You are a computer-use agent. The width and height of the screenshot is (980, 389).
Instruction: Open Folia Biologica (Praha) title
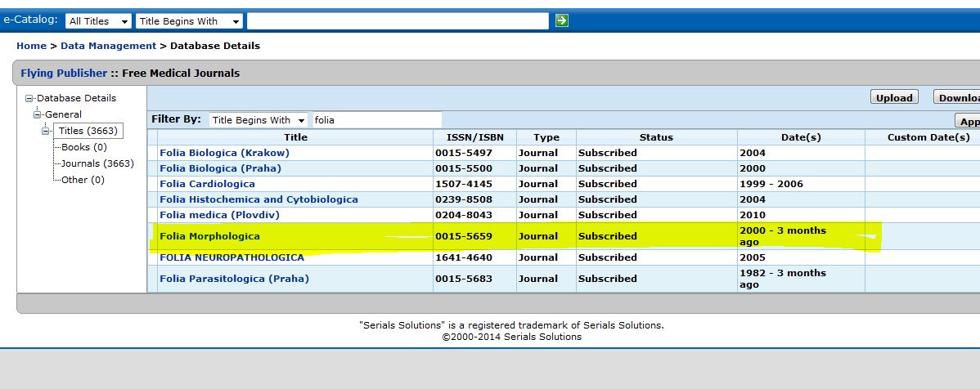click(220, 168)
